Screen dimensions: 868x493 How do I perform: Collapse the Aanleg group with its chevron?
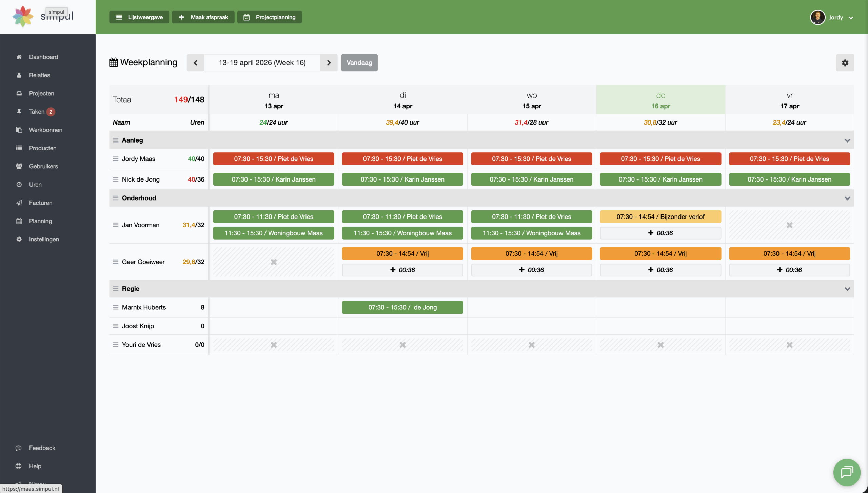[x=847, y=140]
